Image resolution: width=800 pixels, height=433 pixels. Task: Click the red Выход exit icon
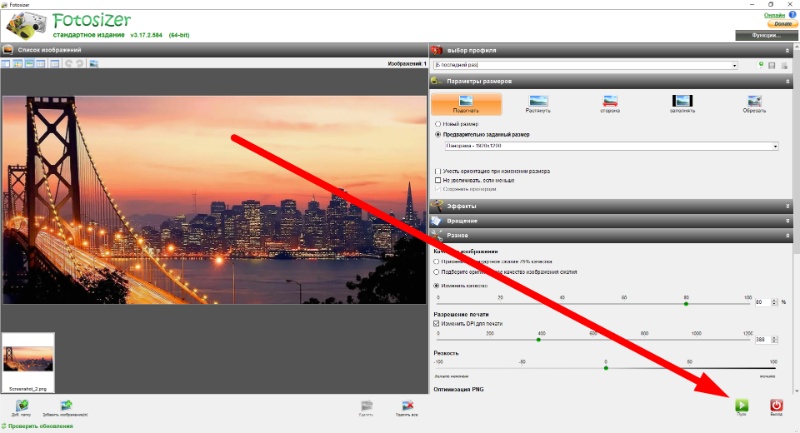776,405
